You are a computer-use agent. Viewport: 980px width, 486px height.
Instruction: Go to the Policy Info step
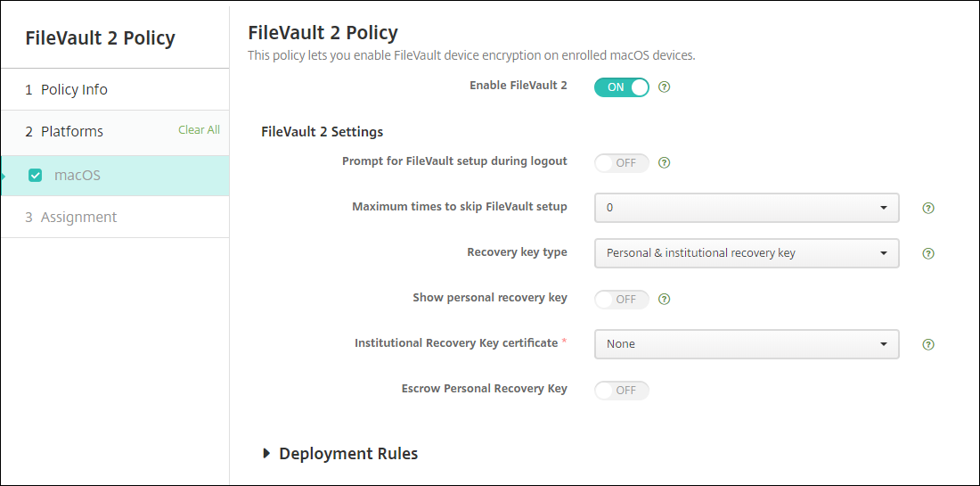coord(74,89)
